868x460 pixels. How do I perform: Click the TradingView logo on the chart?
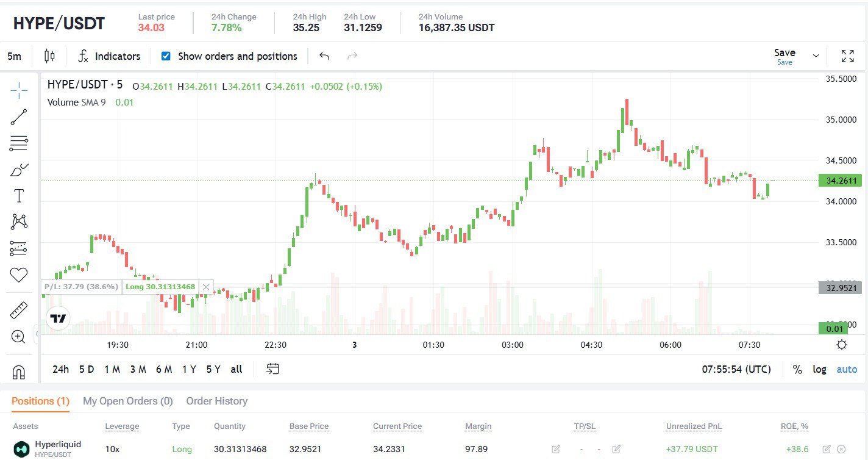tap(59, 318)
